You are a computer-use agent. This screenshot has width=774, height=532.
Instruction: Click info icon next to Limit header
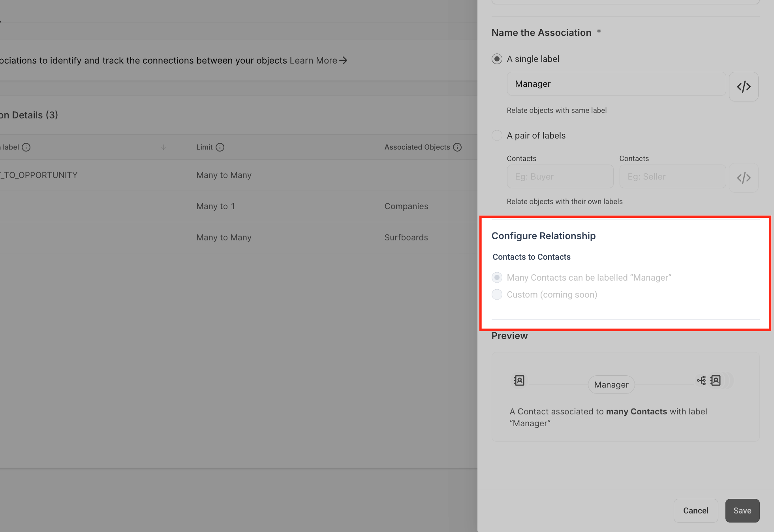220,147
